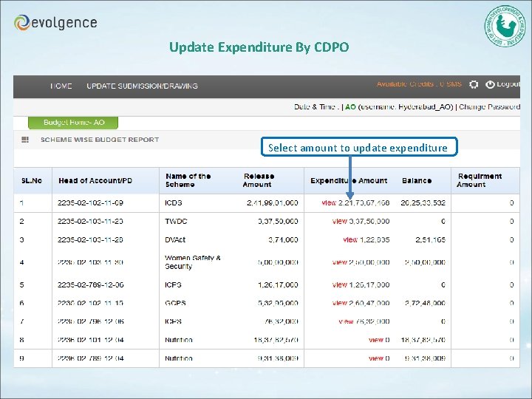Click view link in ICDS row
This screenshot has width=532, height=399.
point(328,203)
